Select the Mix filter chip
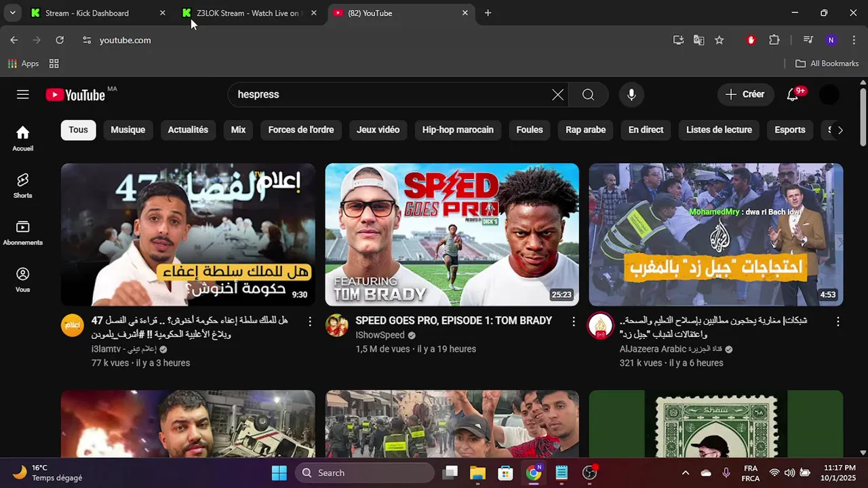Screen dimensions: 868x488 pos(238,130)
